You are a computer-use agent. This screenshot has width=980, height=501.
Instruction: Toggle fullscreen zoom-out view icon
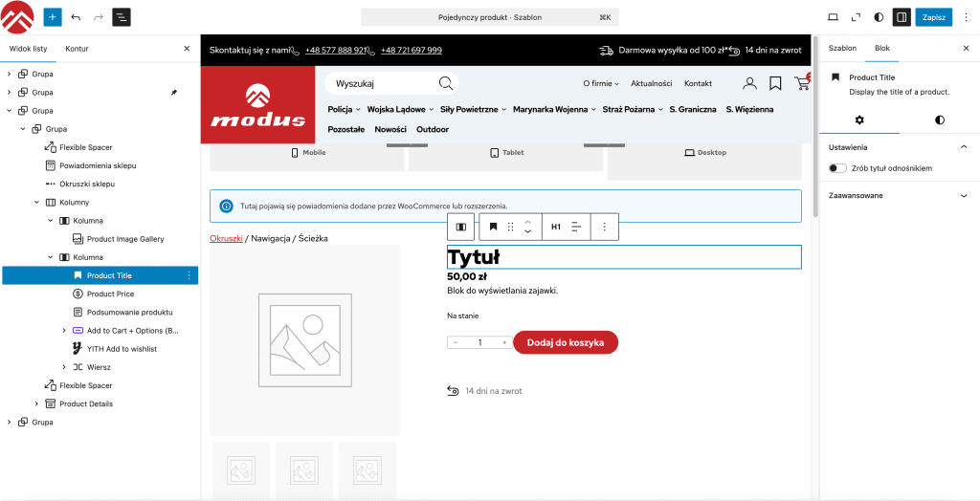pyautogui.click(x=856, y=17)
